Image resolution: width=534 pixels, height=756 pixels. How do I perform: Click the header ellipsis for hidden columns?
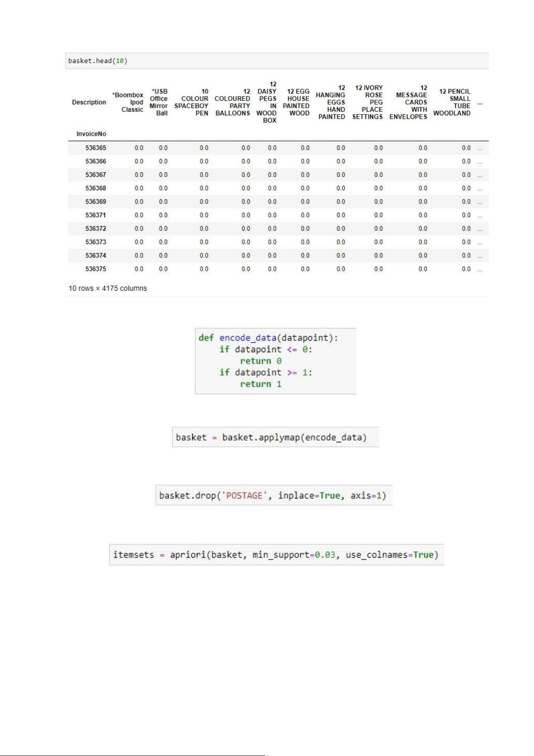point(480,103)
